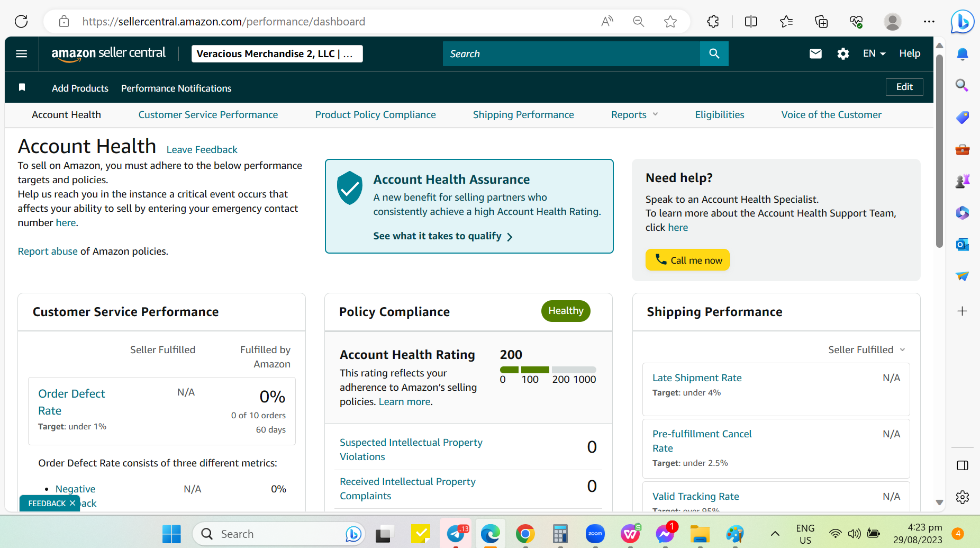Click the Call me now button
Image resolution: width=980 pixels, height=548 pixels.
pyautogui.click(x=687, y=260)
